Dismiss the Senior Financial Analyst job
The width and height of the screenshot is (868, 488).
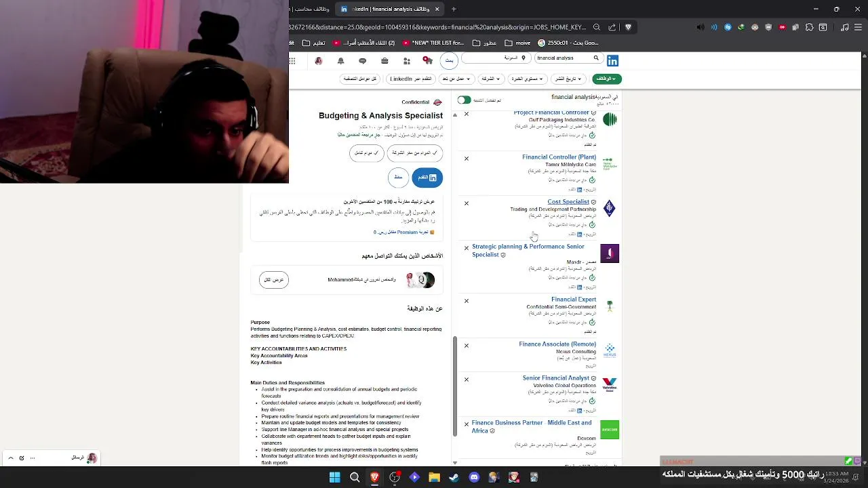[467, 380]
